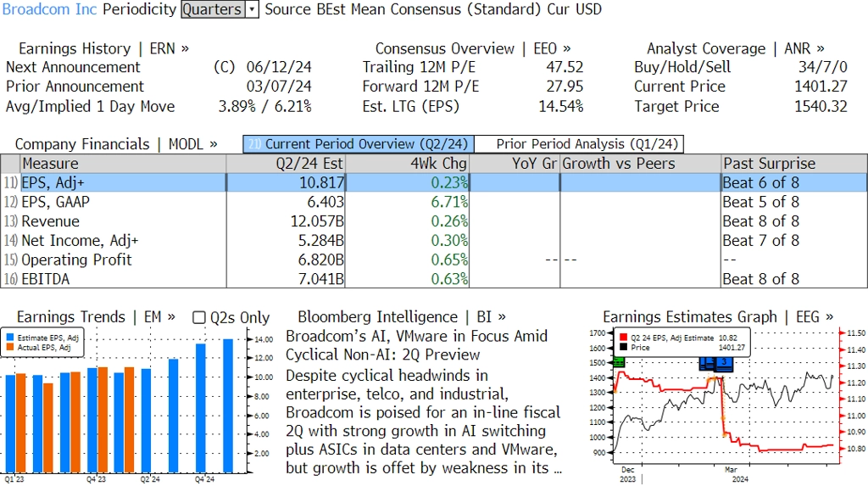Click the Past Surprise column header
This screenshot has width=868, height=486.
tap(794, 164)
